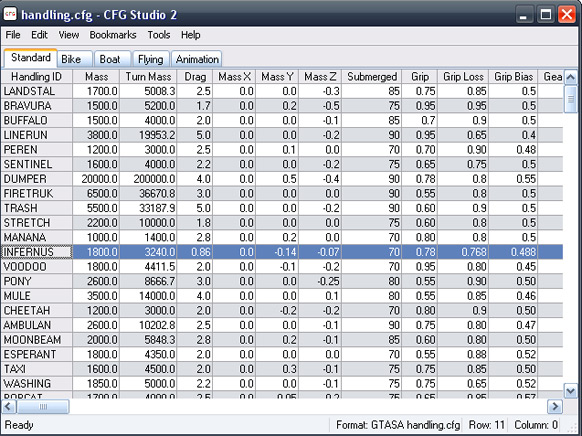Image resolution: width=582 pixels, height=436 pixels.
Task: Click the Mass column header
Action: click(96, 77)
